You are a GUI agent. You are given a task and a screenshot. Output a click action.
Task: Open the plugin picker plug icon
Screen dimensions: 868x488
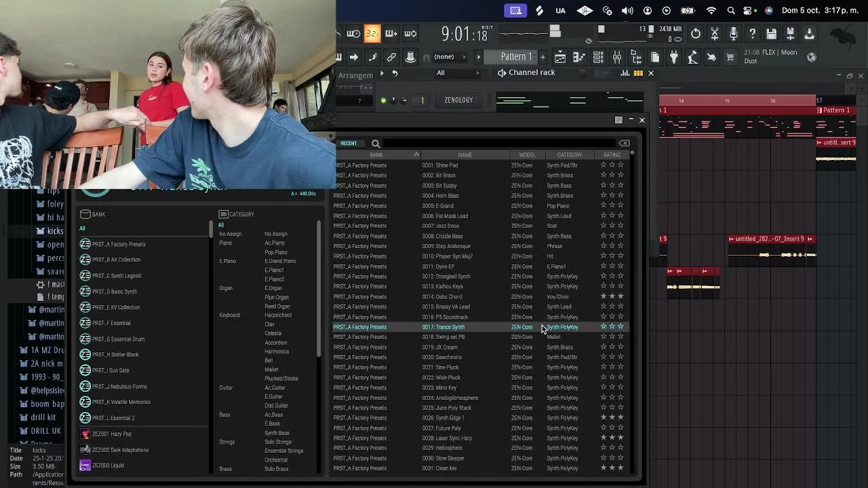pyautogui.click(x=674, y=58)
